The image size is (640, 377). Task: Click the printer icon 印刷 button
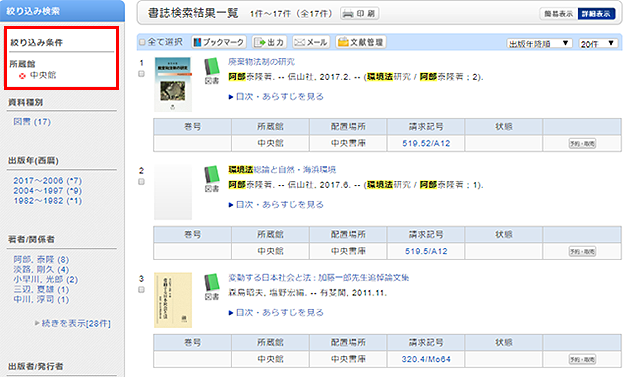(x=360, y=13)
